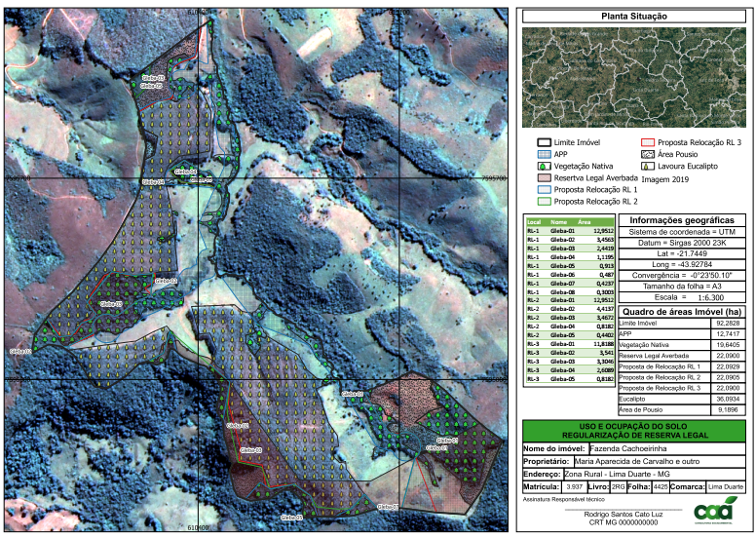Click the Planta Situação title header
This screenshot has height=538, width=756.
click(x=634, y=17)
